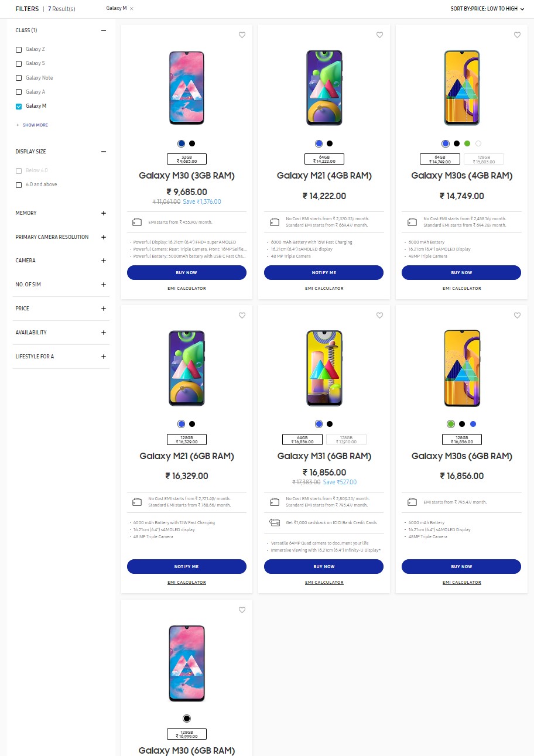Choose 128GB variant of Galaxy M31 (6GB RAM)
Image resolution: width=534 pixels, height=756 pixels.
point(346,439)
